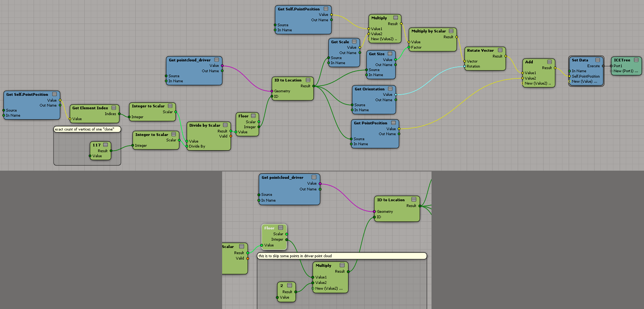Expand New (Port1) port on ICETree node
The height and width of the screenshot is (309, 644).
(625, 71)
